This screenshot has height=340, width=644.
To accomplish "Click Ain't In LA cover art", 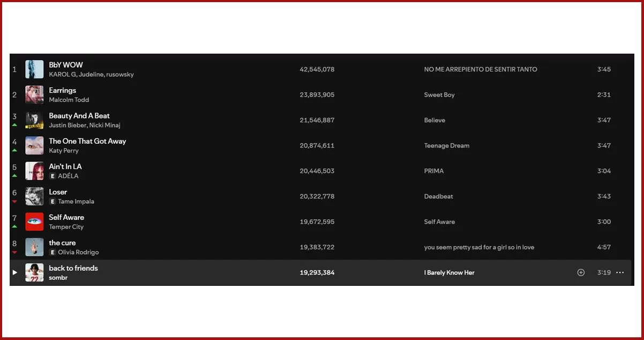I will (x=34, y=171).
